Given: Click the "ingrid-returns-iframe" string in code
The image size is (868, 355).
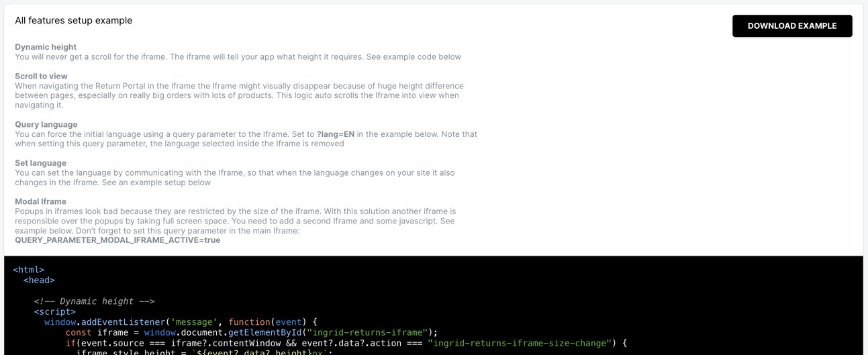Looking at the screenshot, I should [x=369, y=332].
